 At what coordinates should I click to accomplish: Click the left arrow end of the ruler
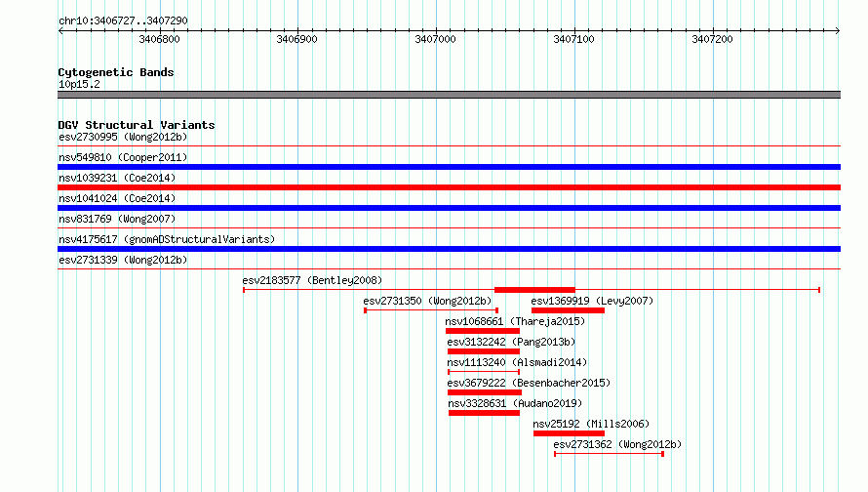point(60,30)
